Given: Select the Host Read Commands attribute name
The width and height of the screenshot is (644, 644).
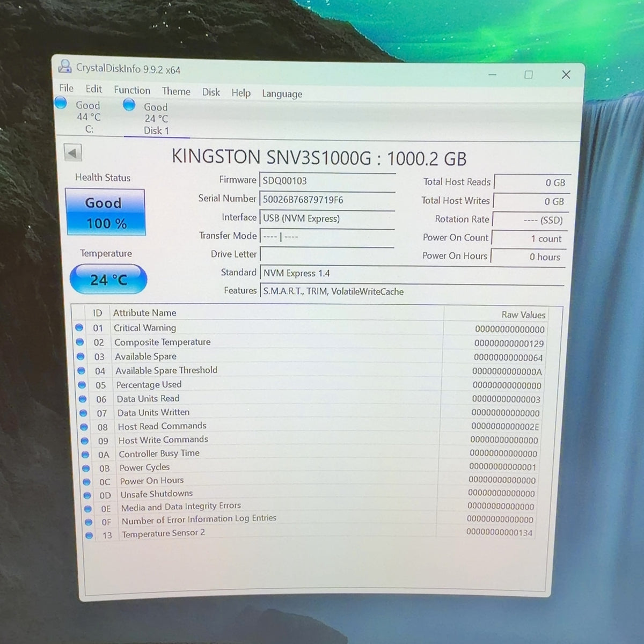Looking at the screenshot, I should [x=162, y=426].
